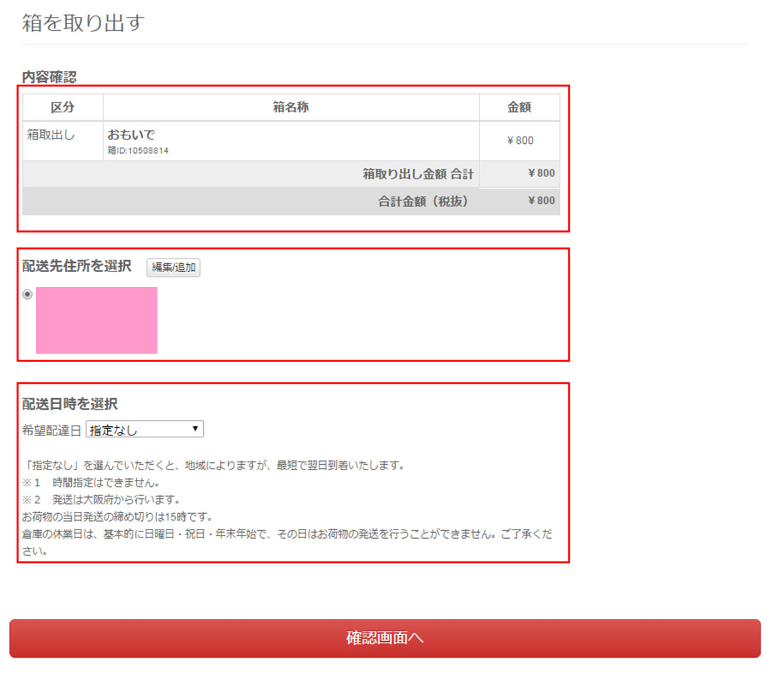Click the 締め切りは15時です note
784x693 pixels.
pyautogui.click(x=118, y=516)
